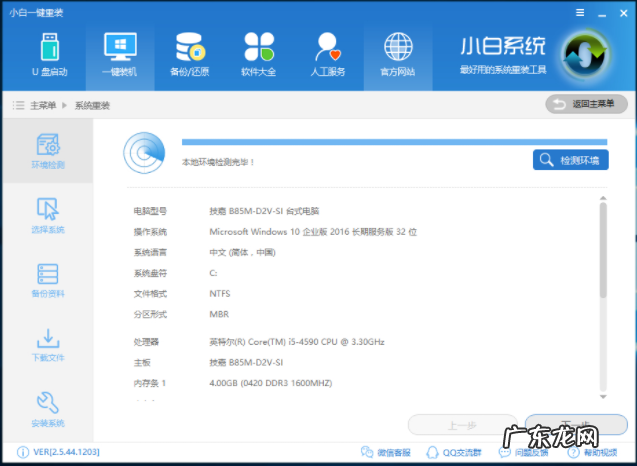Open the QQ交流群 group link
This screenshot has width=637, height=466.
[x=454, y=452]
